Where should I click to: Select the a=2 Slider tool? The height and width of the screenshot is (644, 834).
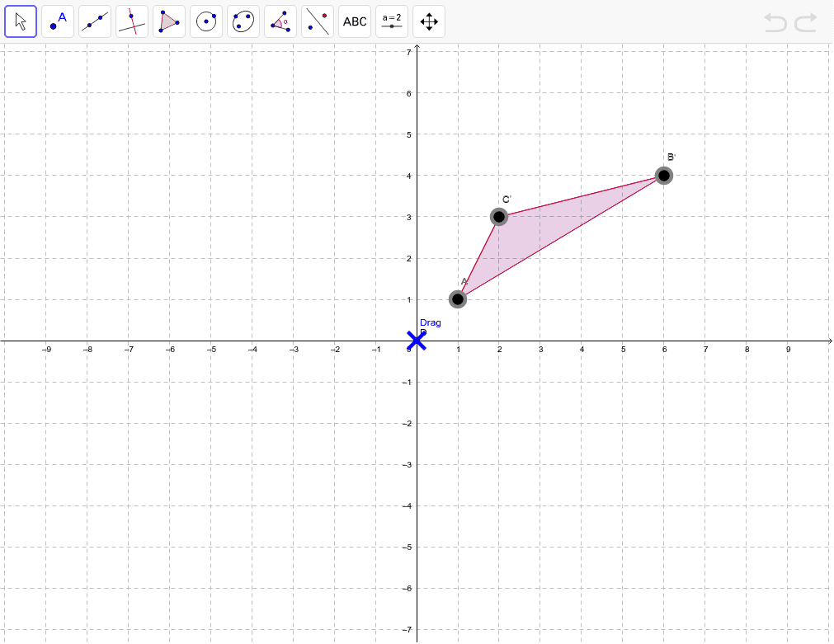392,21
